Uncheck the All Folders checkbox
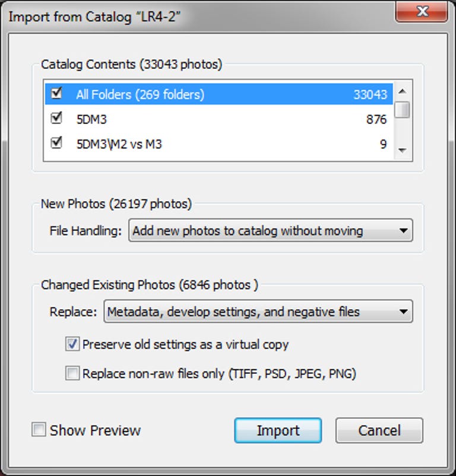Viewport: 456px width, 476px height. click(56, 94)
